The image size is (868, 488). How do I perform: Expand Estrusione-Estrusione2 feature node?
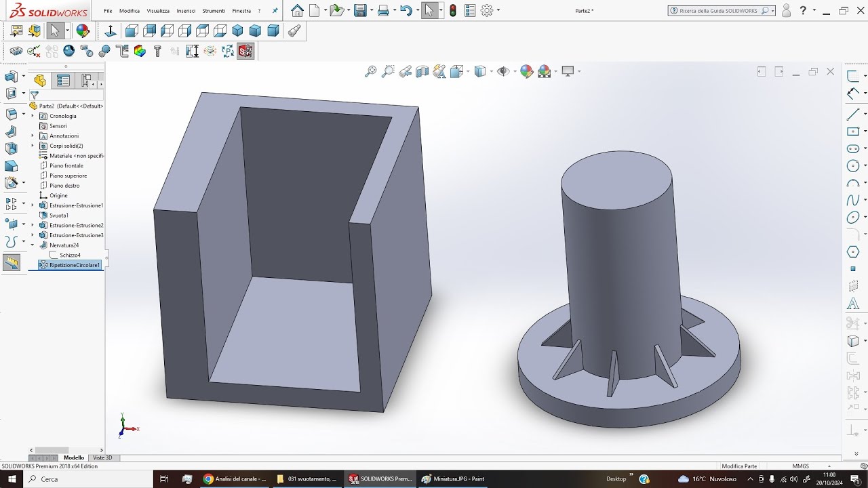click(x=33, y=225)
